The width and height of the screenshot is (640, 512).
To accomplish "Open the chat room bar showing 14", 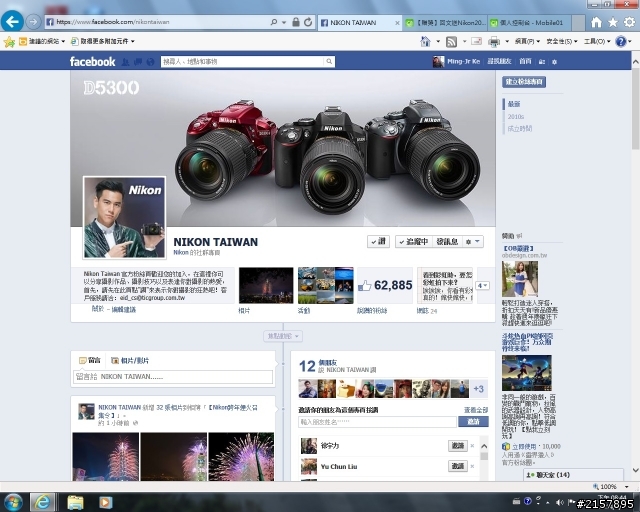I will pyautogui.click(x=573, y=475).
